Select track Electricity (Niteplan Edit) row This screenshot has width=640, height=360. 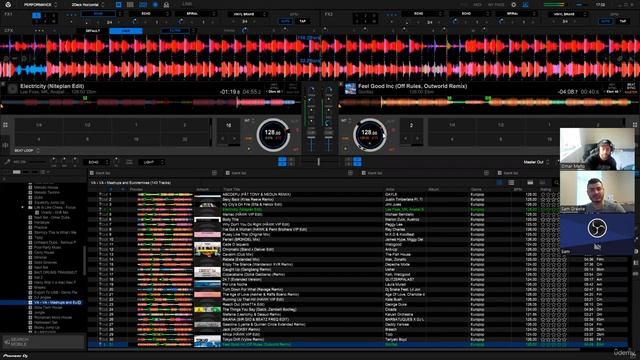point(358,209)
